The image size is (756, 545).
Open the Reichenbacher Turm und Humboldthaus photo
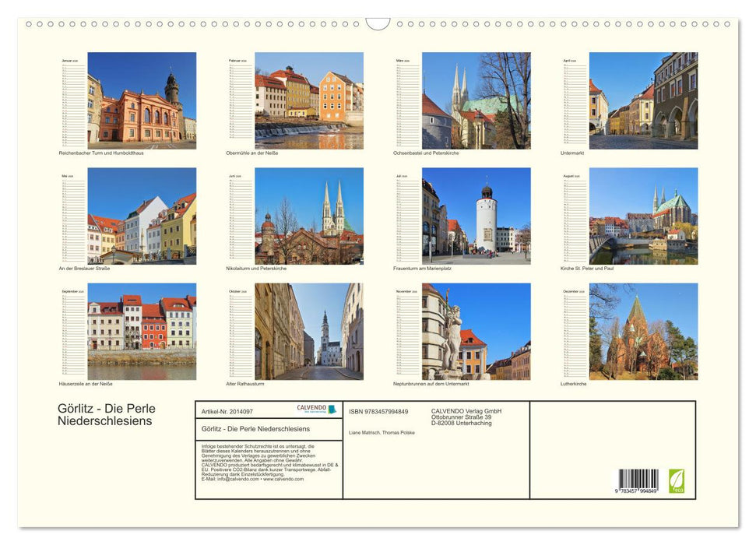tap(142, 100)
